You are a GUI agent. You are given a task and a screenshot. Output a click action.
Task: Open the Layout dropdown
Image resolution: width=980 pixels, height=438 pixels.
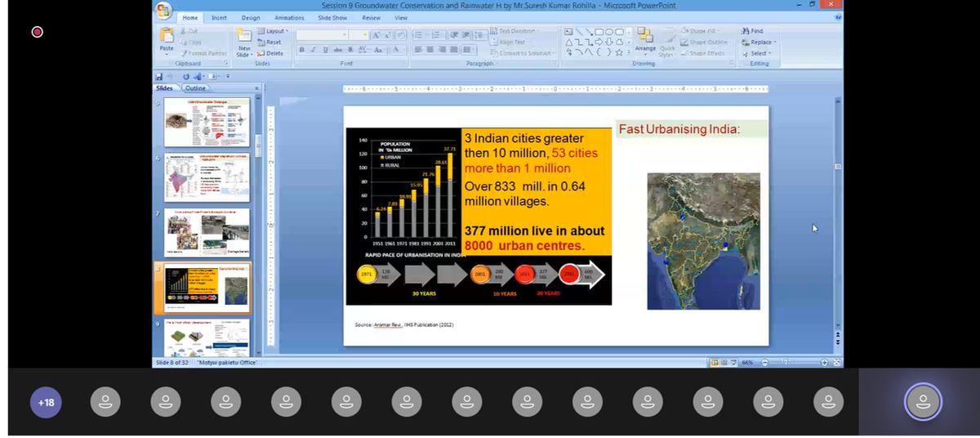click(x=272, y=31)
